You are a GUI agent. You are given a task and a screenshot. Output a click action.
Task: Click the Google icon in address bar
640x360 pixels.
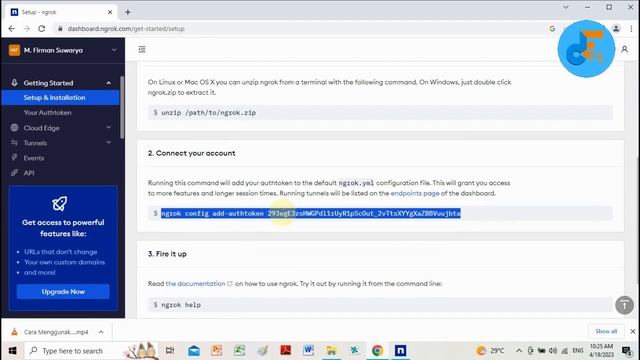[x=552, y=29]
